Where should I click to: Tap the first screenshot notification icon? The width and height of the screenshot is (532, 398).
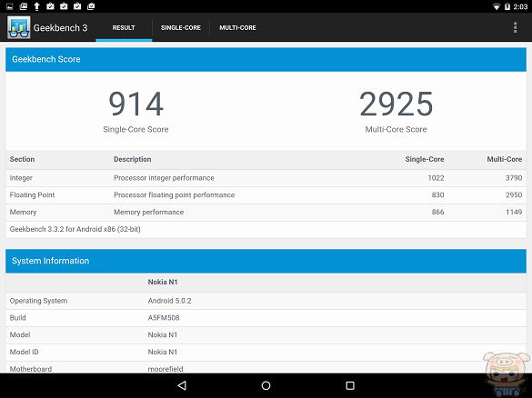point(9,6)
